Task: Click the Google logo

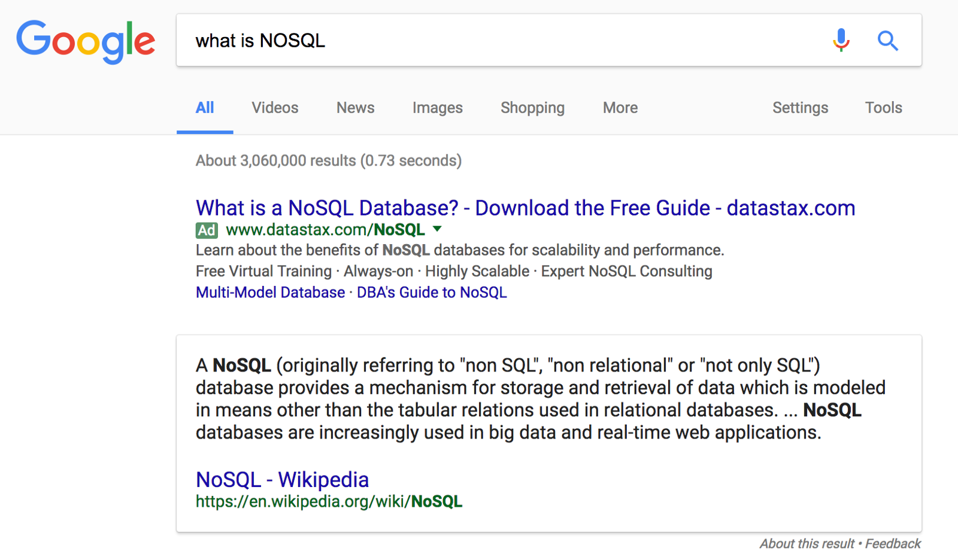Action: [86, 41]
